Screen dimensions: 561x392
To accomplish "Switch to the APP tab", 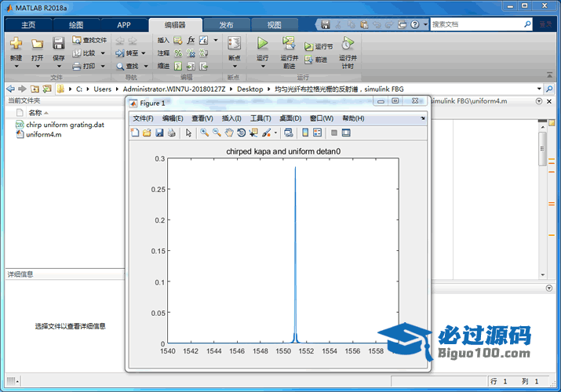I will (x=124, y=25).
